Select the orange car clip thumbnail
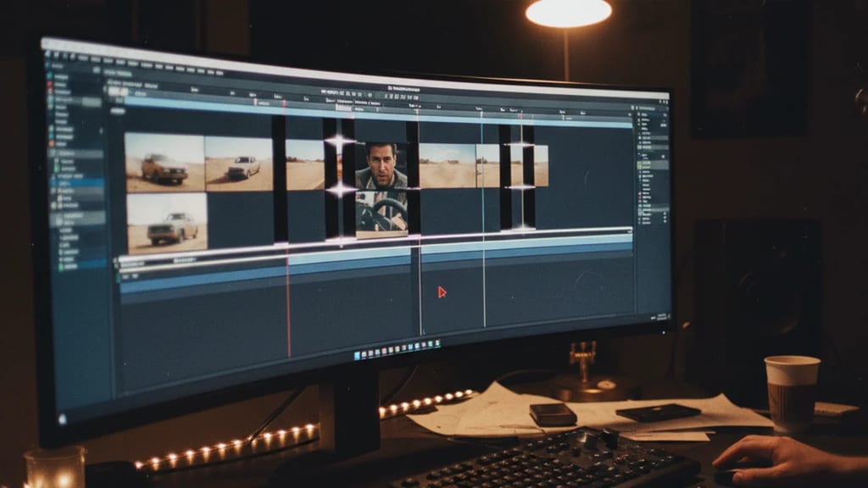This screenshot has height=488, width=868. coord(164,162)
